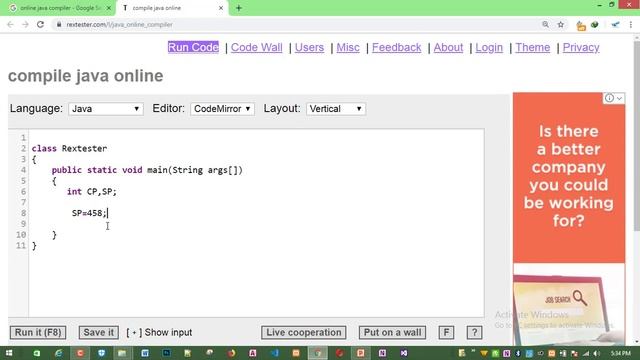
Task: Open Access from taskbar
Action: coord(253,353)
